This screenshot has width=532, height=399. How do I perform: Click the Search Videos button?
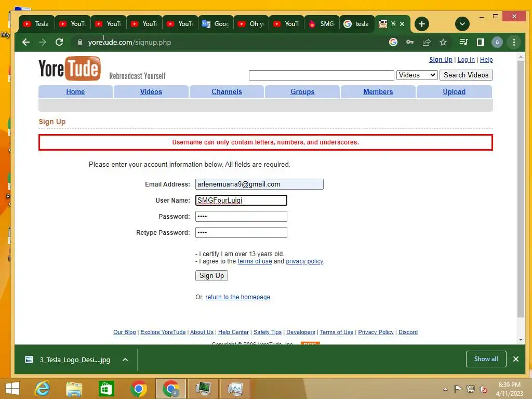point(466,75)
